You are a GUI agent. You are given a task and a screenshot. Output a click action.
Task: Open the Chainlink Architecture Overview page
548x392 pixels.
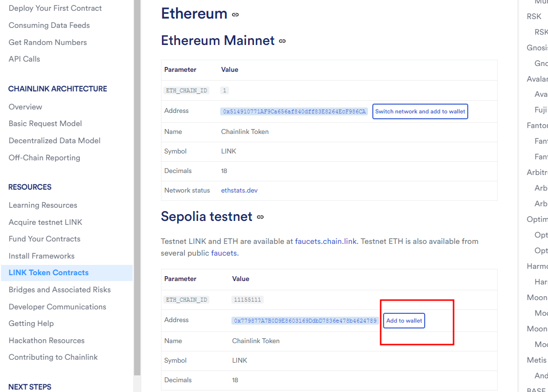25,107
